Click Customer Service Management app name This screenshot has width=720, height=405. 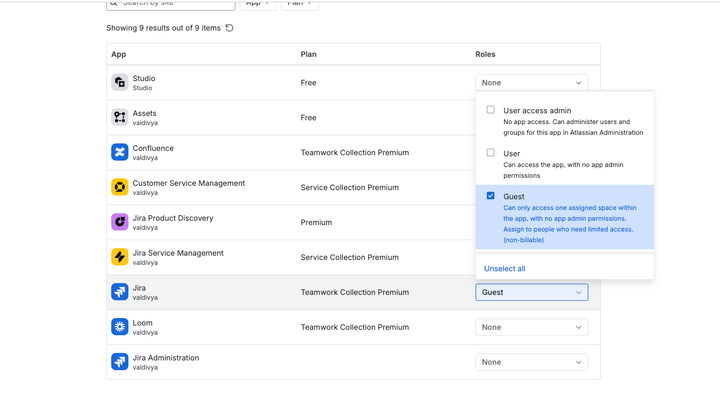[x=189, y=183]
